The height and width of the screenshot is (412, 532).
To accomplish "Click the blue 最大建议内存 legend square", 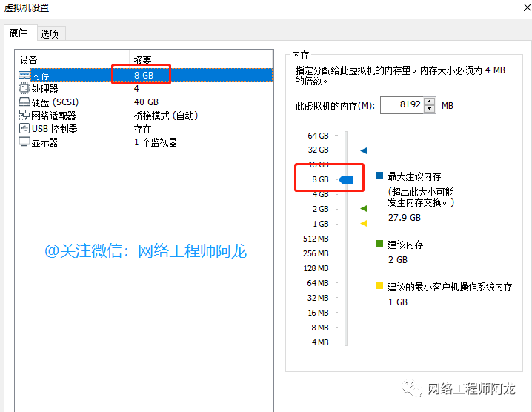I will click(379, 176).
